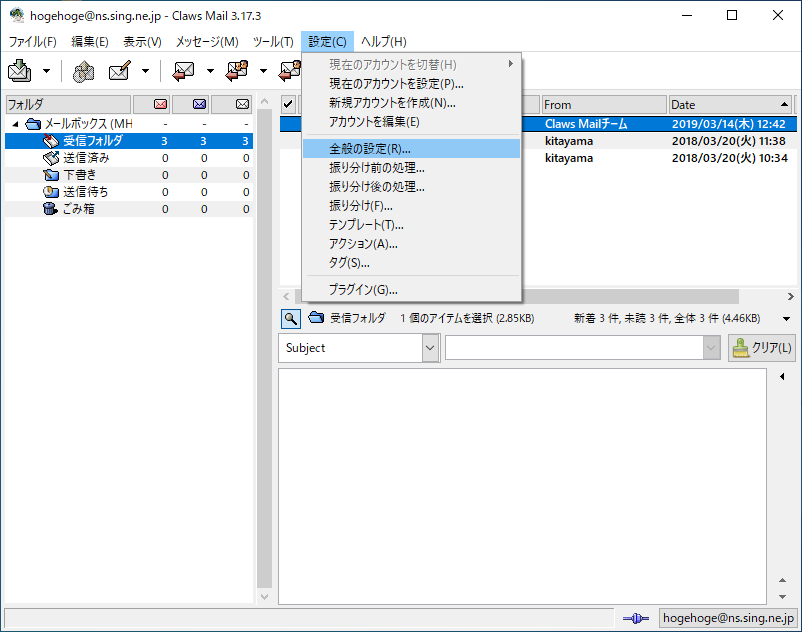Screen dimensions: 802x632
Task: Click the Send queued messages icon
Action: coord(83,71)
